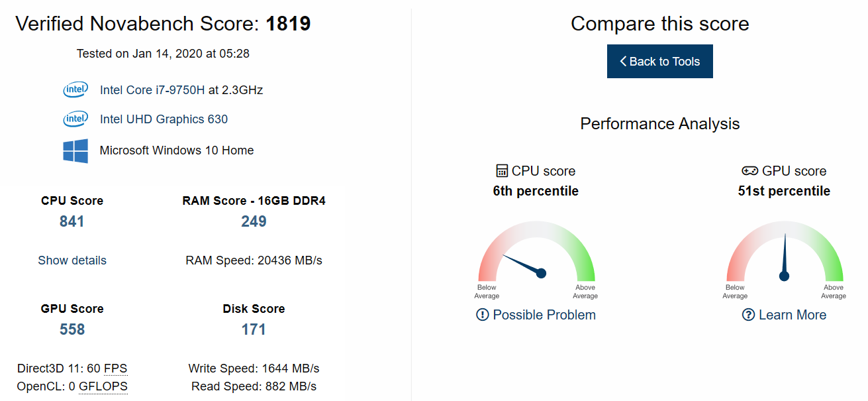This screenshot has width=868, height=401.
Task: Click the GFLOPS abbreviation in OpenCL line
Action: (x=103, y=386)
